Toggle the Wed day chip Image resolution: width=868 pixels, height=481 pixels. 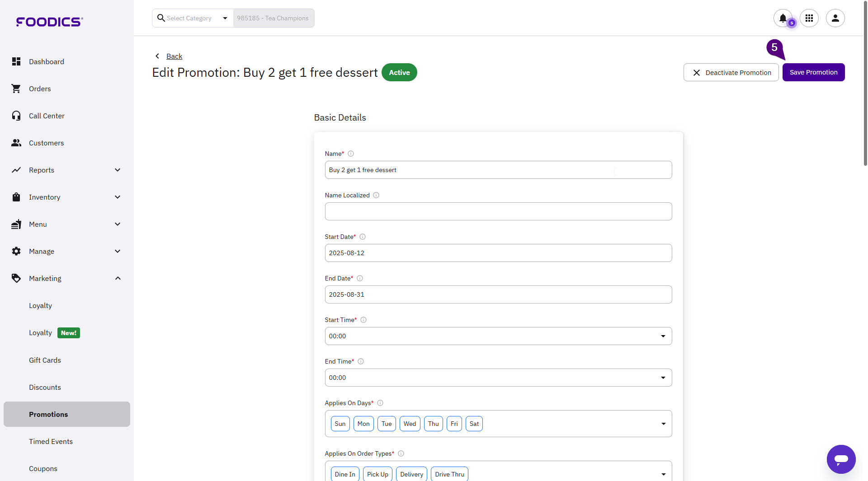pos(410,424)
